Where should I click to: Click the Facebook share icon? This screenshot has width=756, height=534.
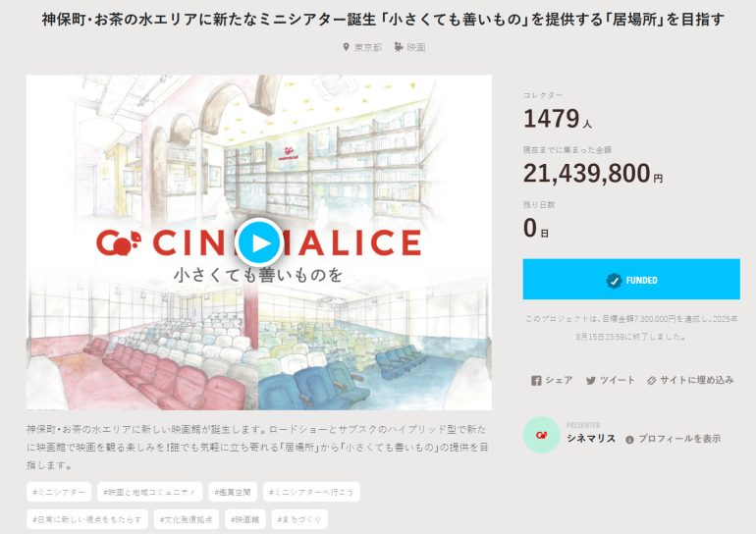tap(536, 381)
